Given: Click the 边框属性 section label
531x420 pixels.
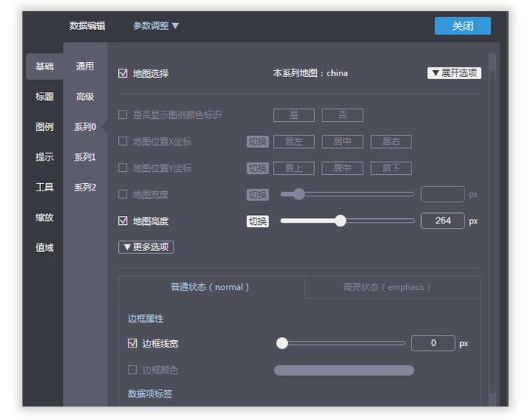Looking at the screenshot, I should [146, 319].
